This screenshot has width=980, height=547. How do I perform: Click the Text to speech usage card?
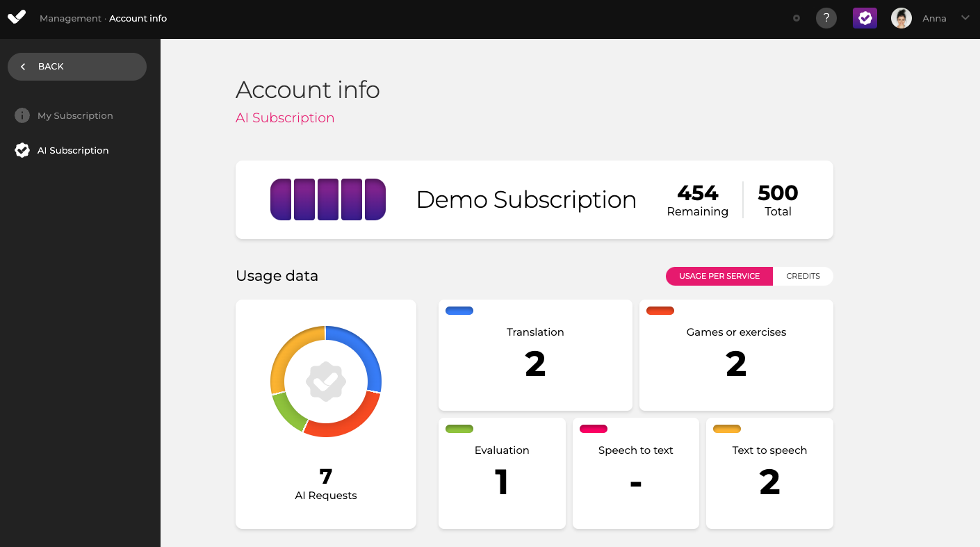point(769,473)
